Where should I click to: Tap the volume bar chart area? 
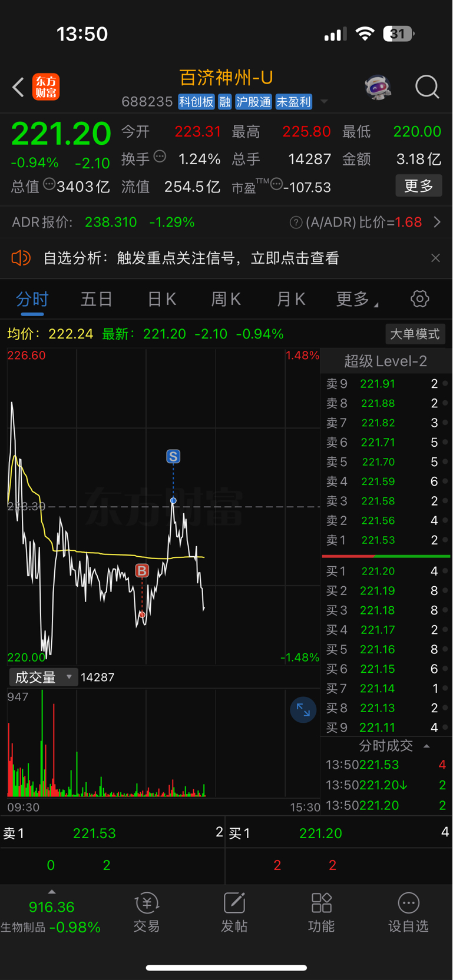164,743
